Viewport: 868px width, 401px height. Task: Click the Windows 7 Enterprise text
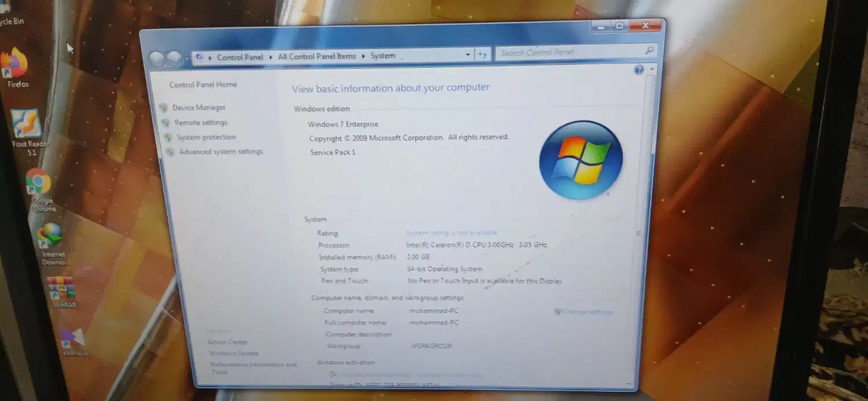tap(343, 124)
